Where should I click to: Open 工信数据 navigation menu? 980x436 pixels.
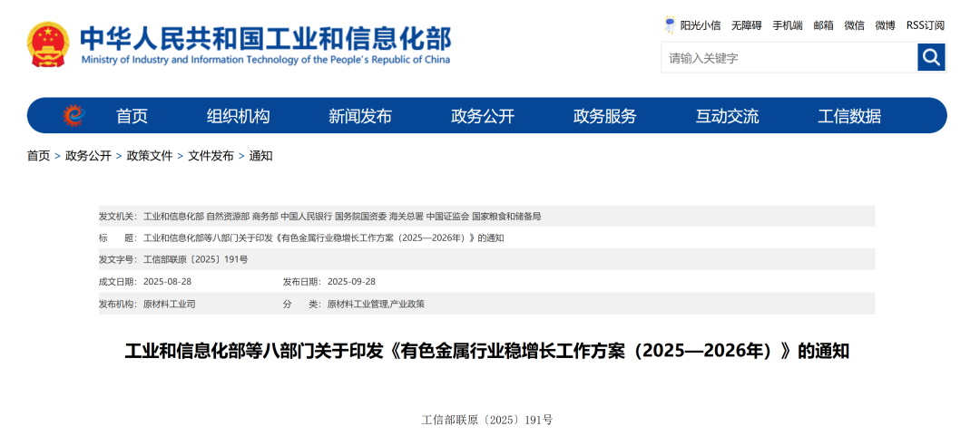pos(849,116)
